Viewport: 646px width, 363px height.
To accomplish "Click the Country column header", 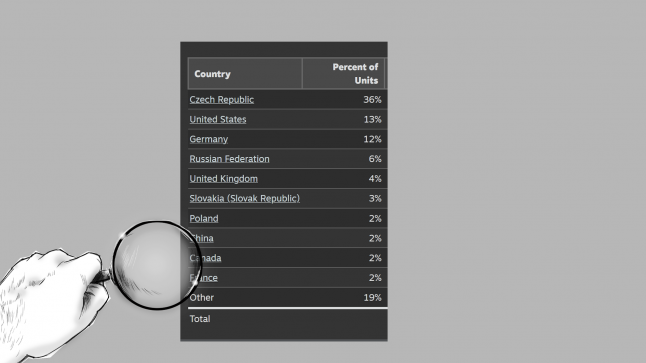I will pyautogui.click(x=245, y=73).
